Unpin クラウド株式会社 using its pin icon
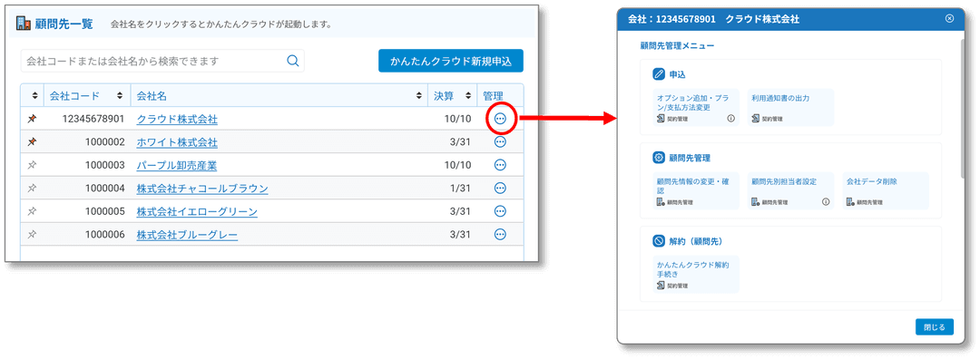Viewport: 980px width, 359px height. [32, 119]
